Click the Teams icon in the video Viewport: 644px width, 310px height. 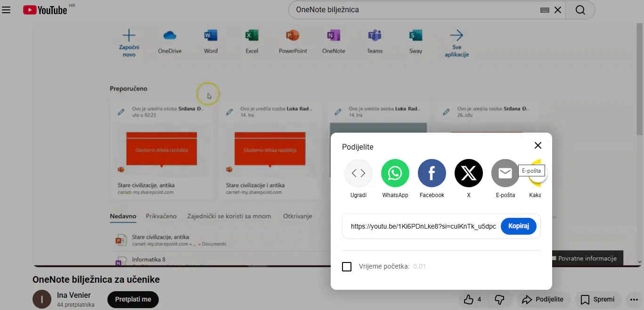pos(375,36)
